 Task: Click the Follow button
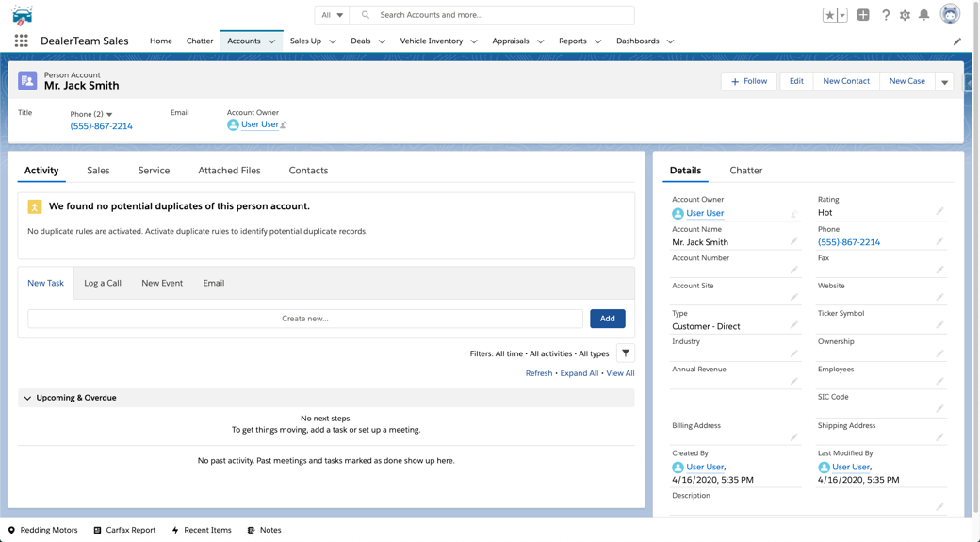pos(749,81)
